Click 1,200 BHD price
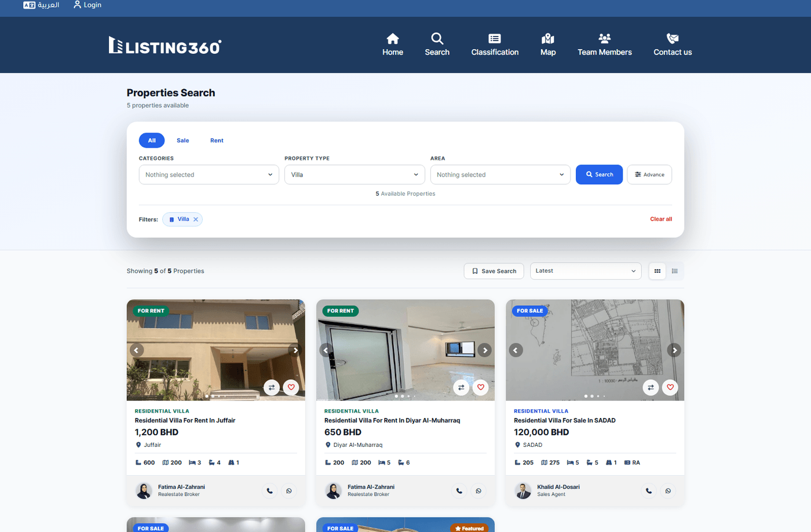The width and height of the screenshot is (811, 532). (x=156, y=432)
